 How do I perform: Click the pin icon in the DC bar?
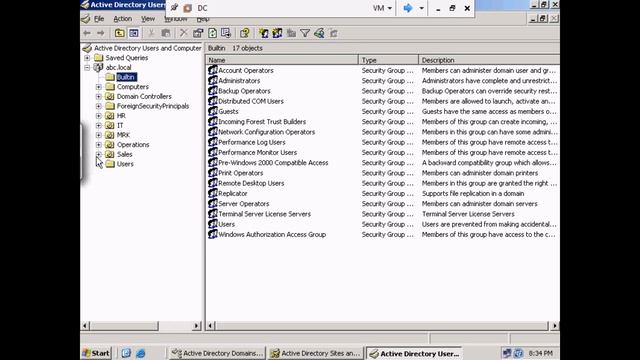click(174, 8)
